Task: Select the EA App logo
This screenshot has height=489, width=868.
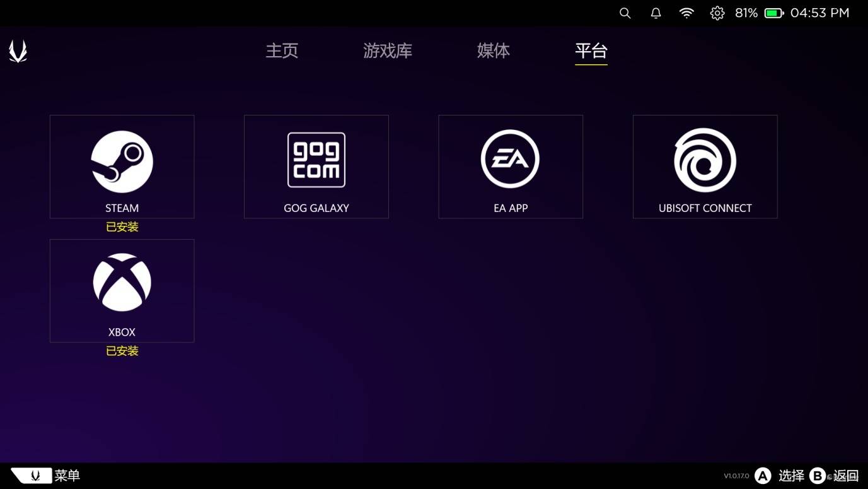Action: click(x=510, y=159)
